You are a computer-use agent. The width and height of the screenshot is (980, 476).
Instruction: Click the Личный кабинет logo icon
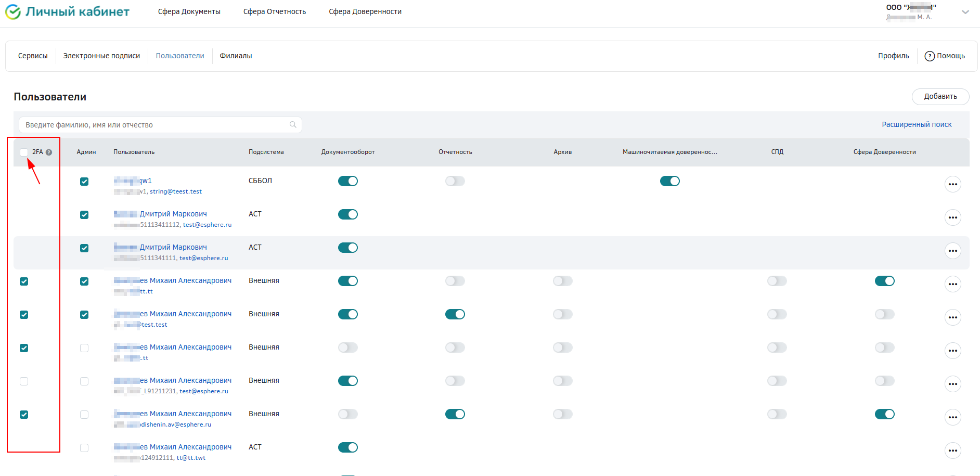[x=13, y=12]
